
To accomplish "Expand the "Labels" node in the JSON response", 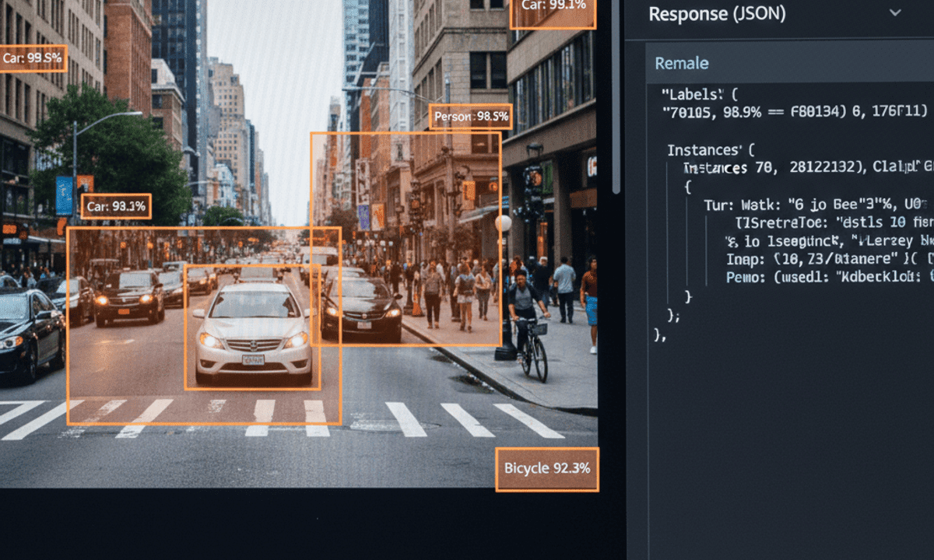I will coord(693,92).
